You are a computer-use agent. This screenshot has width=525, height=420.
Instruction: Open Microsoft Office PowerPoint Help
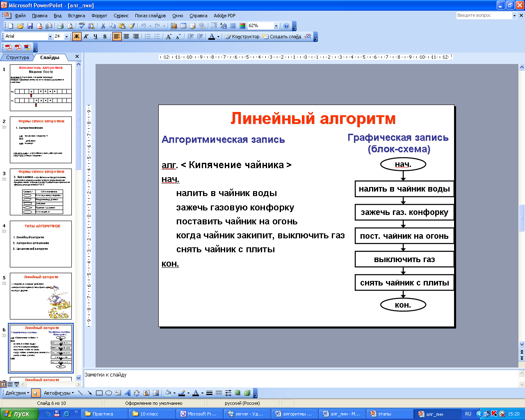tap(286, 26)
